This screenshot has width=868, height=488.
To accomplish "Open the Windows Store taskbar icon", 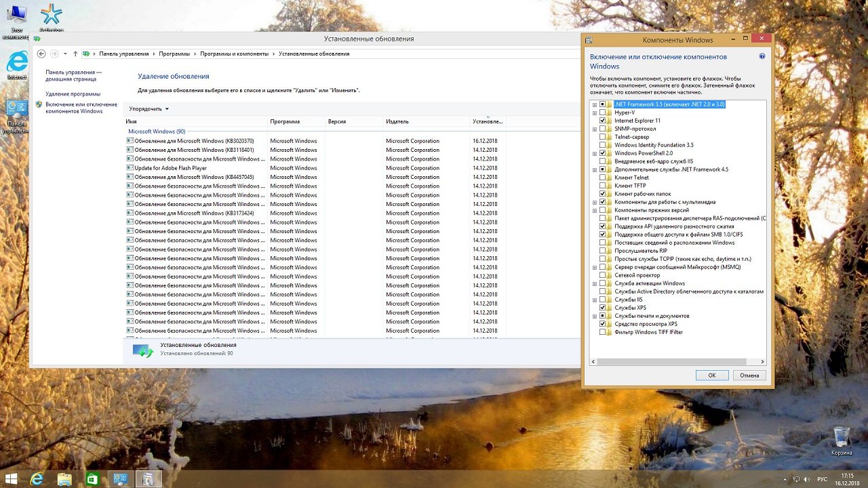I will 92,479.
